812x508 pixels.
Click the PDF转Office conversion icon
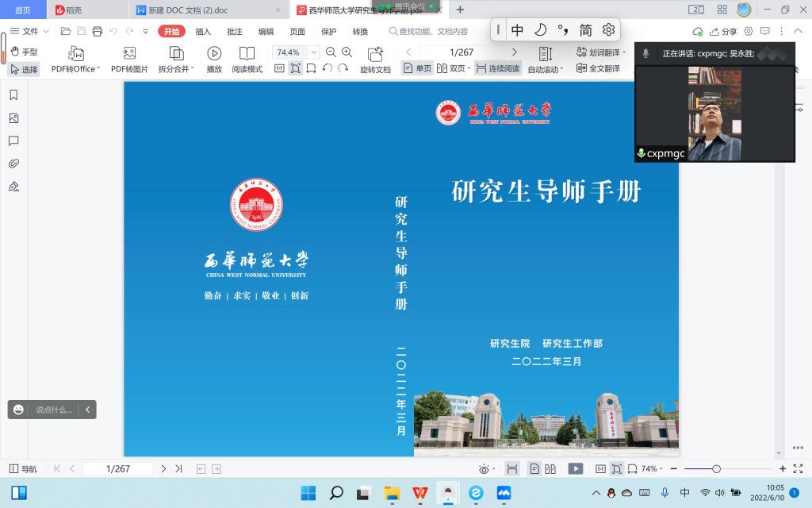pos(76,53)
